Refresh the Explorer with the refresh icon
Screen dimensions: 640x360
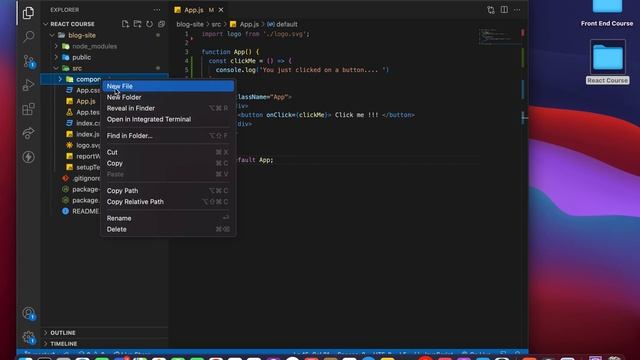(x=149, y=24)
